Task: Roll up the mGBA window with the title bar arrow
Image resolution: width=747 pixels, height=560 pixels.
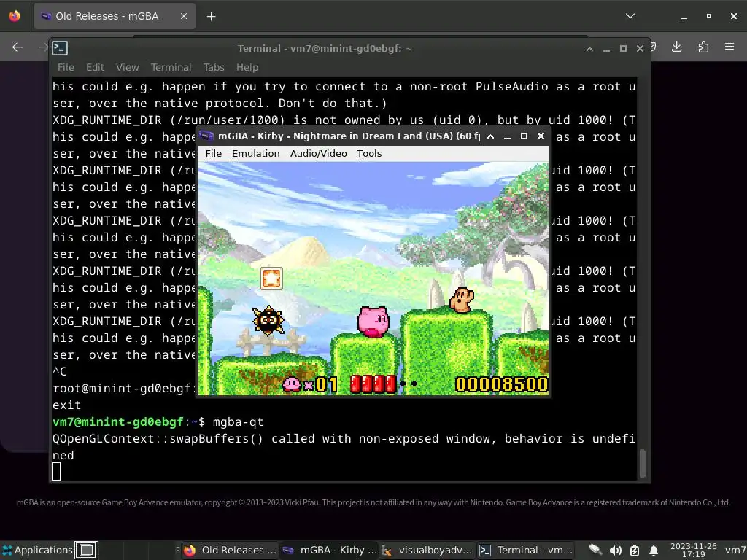Action: (490, 136)
